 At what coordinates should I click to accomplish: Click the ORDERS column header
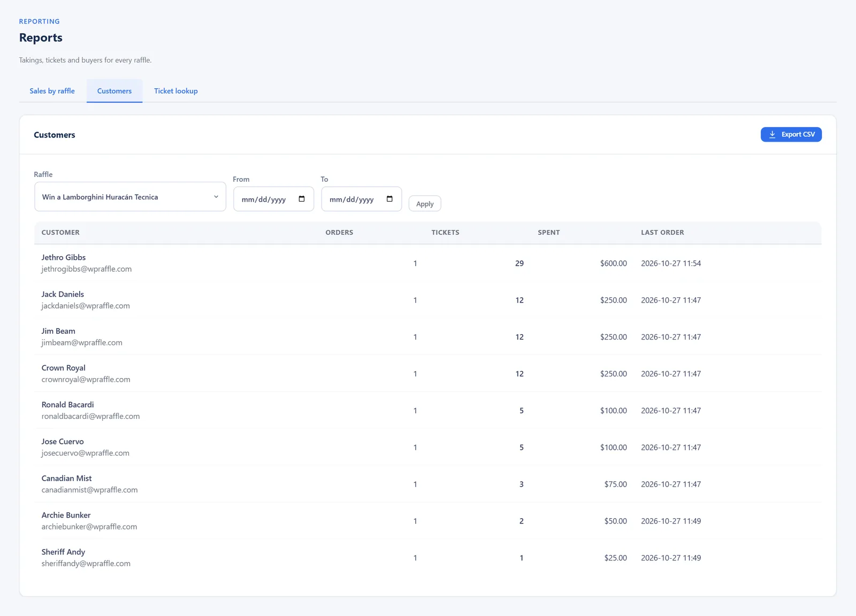point(339,233)
